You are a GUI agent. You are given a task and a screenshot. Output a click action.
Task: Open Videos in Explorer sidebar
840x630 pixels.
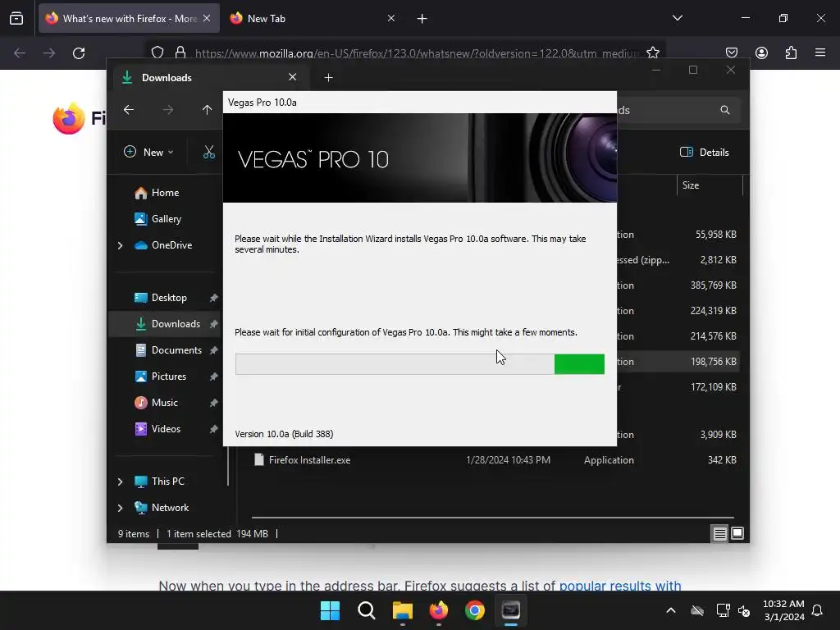pyautogui.click(x=166, y=429)
